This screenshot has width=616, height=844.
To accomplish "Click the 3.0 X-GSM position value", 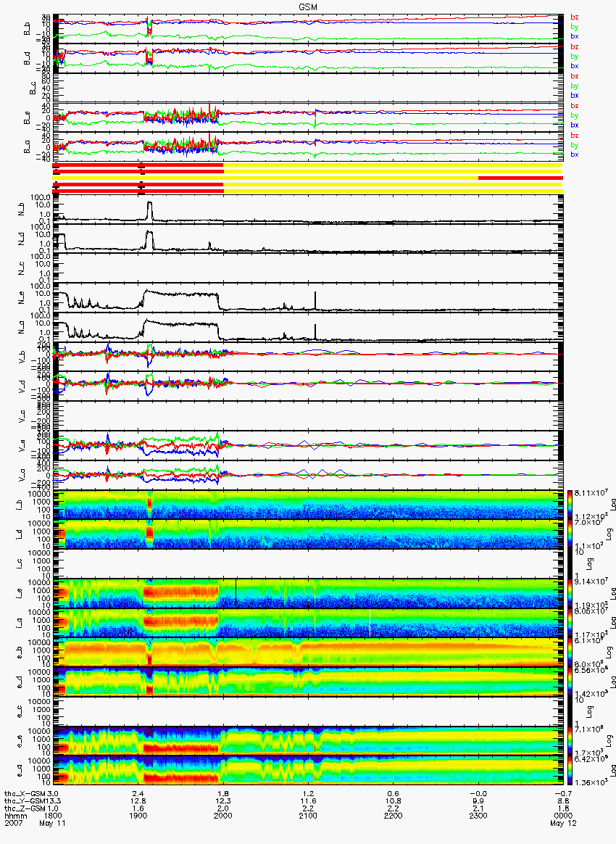I will (x=53, y=794).
